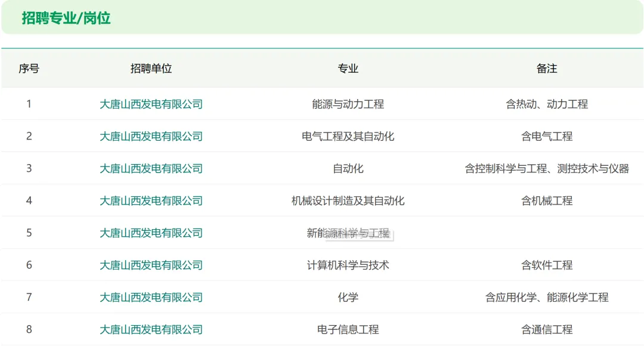This screenshot has width=644, height=346.
Task: Open company link in row 8
Action: (151, 329)
